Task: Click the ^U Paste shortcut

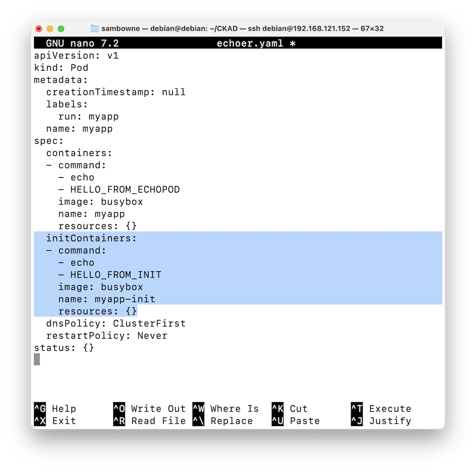Action: [296, 421]
